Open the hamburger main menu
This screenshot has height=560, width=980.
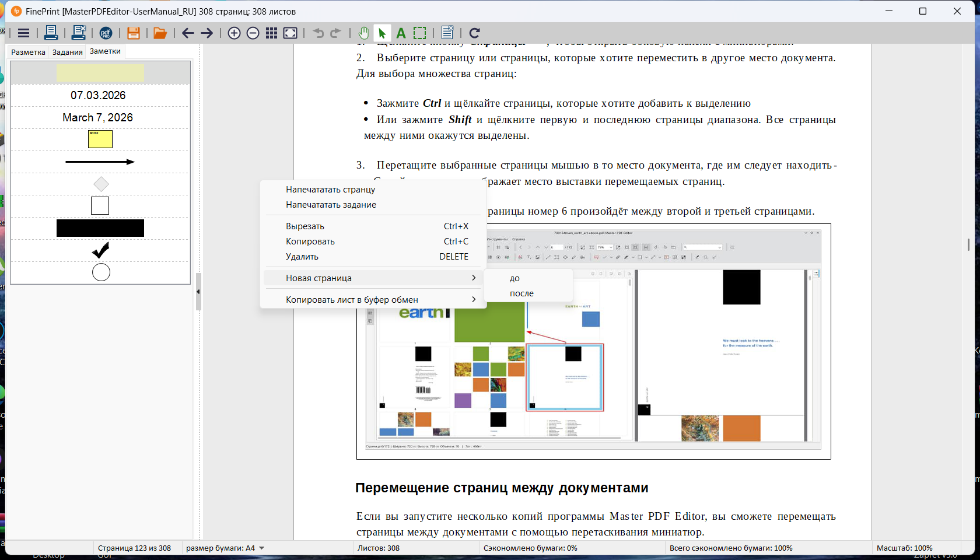click(x=23, y=33)
